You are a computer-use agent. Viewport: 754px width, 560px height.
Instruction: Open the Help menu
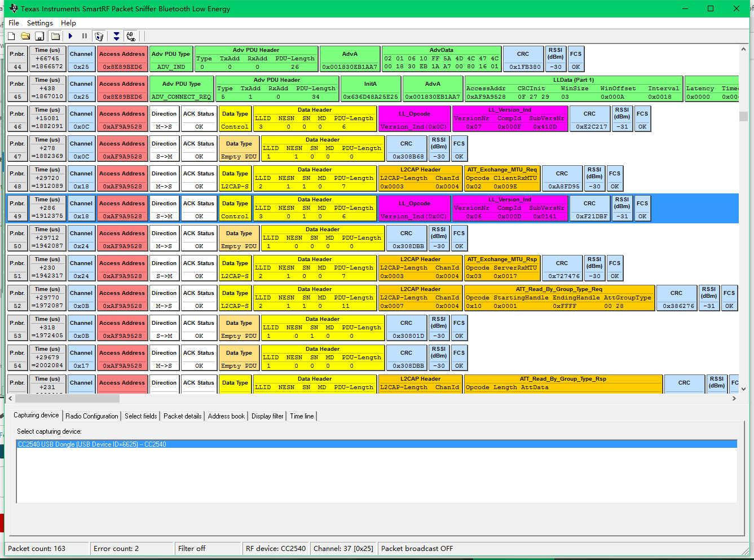pyautogui.click(x=68, y=23)
